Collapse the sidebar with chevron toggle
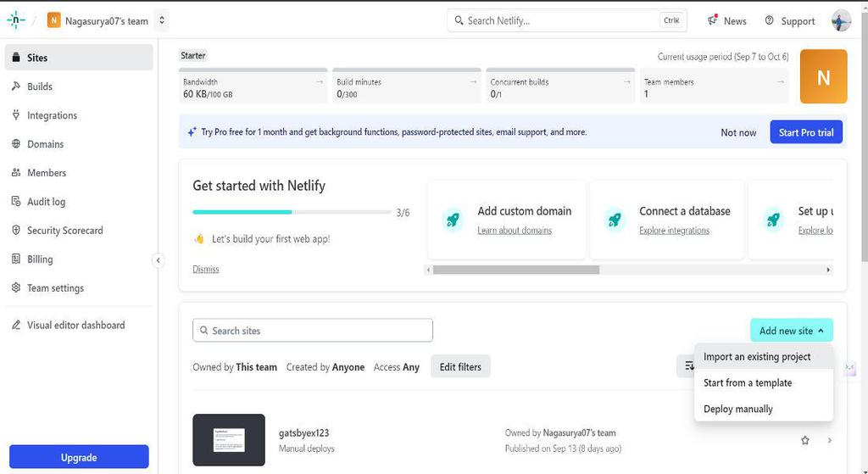 coord(159,260)
